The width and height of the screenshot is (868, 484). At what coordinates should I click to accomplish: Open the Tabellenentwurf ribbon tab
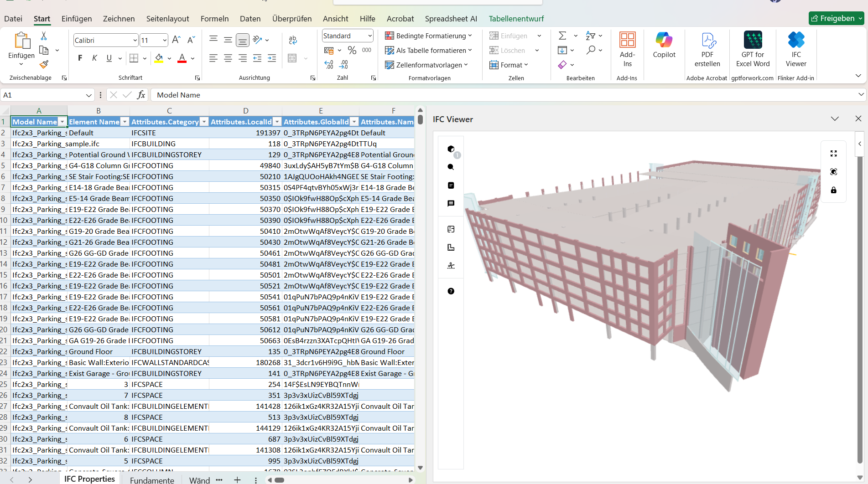tap(516, 19)
